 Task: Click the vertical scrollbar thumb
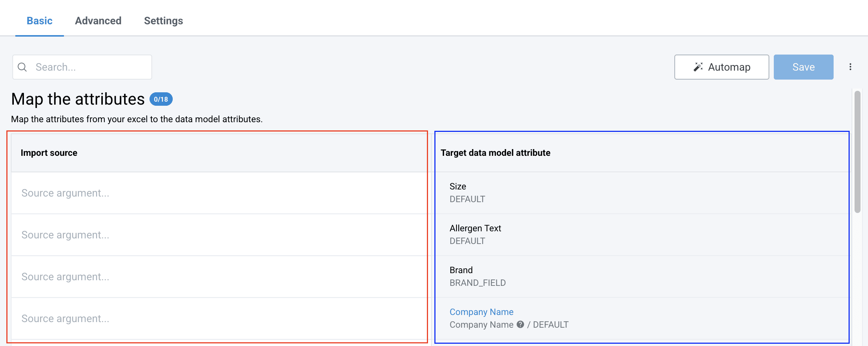pos(857,151)
